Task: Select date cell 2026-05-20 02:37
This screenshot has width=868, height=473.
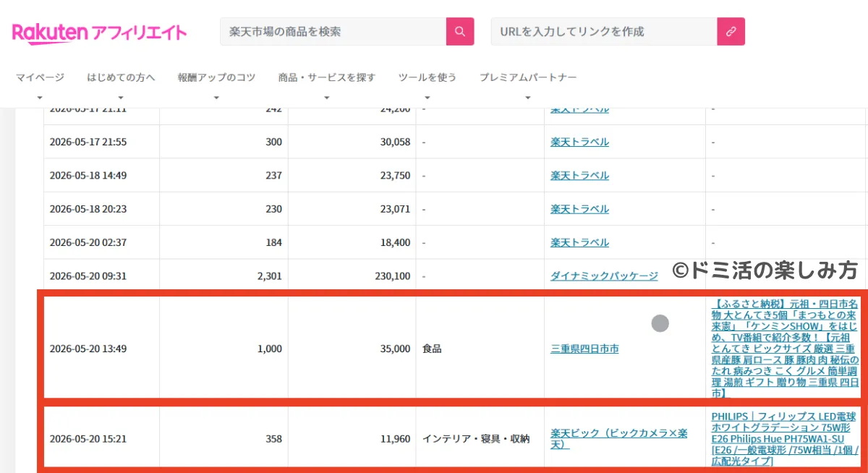Action: pyautogui.click(x=101, y=242)
